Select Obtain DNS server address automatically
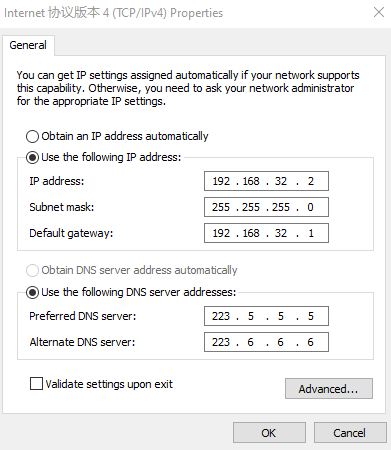This screenshot has width=391, height=450. pos(32,270)
